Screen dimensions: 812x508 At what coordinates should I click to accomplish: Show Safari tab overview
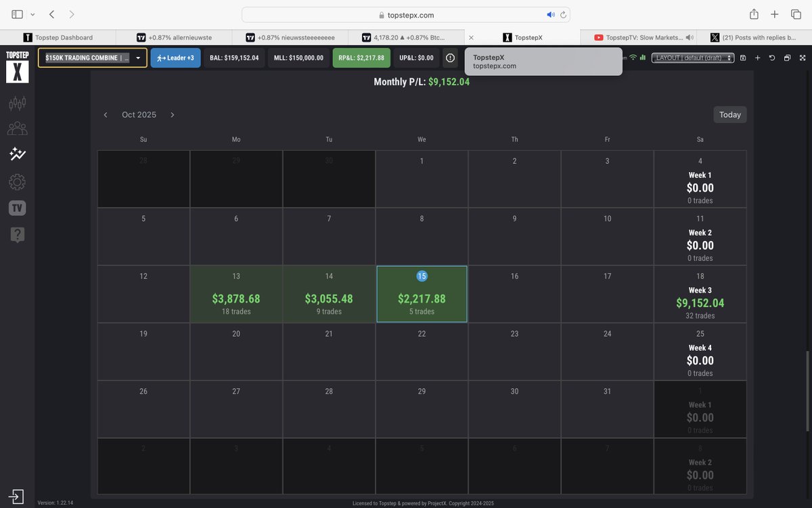796,14
